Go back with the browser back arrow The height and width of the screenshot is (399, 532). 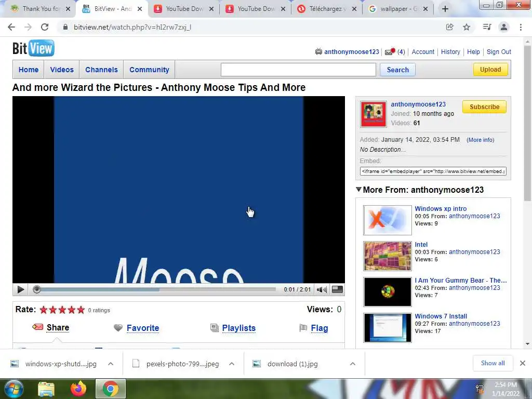[11, 27]
